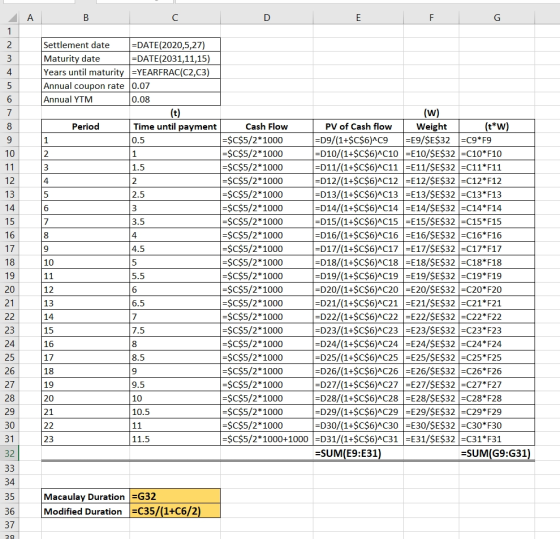Select cell with formula =C15*F15
The image size is (560, 539).
pyautogui.click(x=497, y=221)
